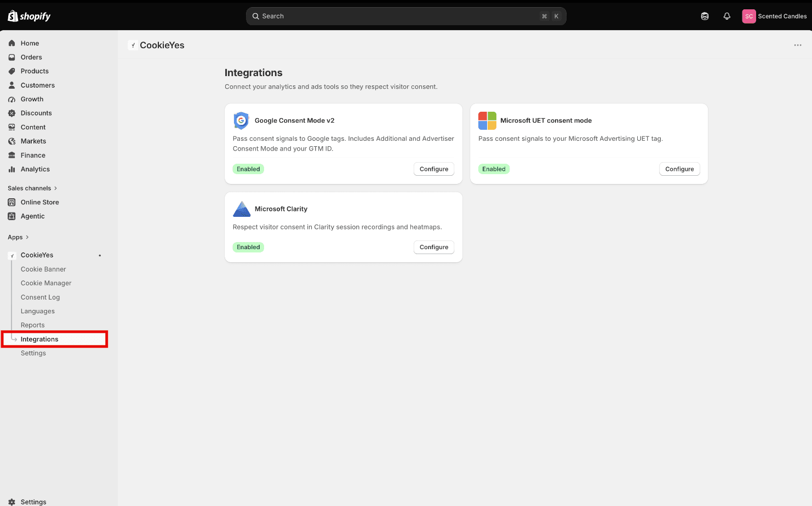Click the Microsoft UET logo icon
This screenshot has height=506, width=812.
[x=487, y=120]
